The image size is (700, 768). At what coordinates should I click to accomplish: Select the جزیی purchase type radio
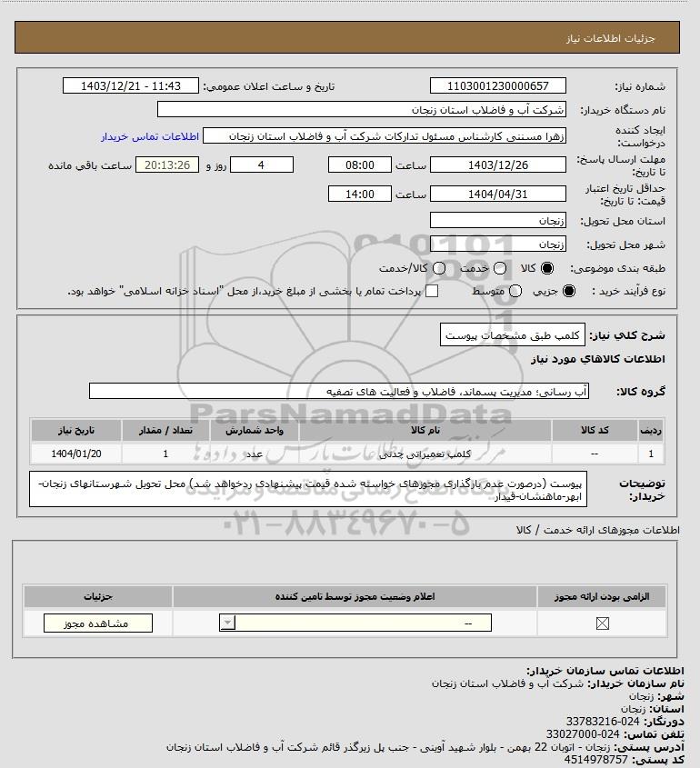(x=569, y=291)
